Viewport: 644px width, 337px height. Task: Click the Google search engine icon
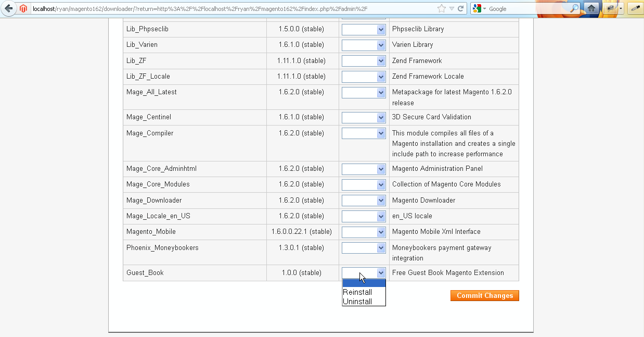pos(477,9)
